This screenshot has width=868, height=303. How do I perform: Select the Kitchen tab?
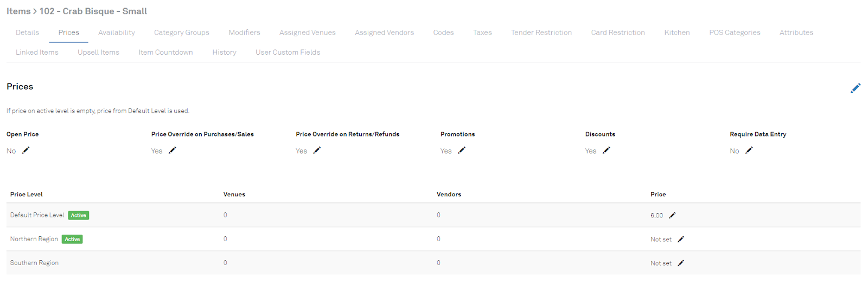click(x=677, y=33)
